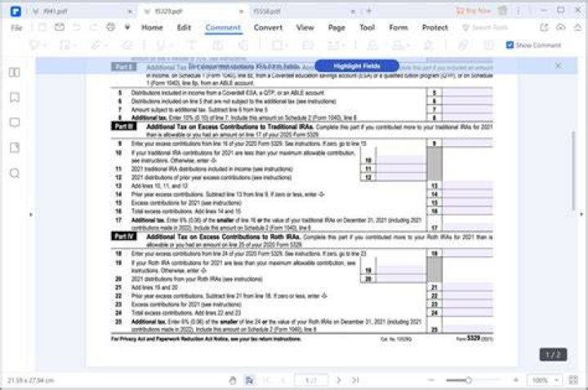Click the email envelope icon
This screenshot has height=390, width=588.
pos(60,28)
